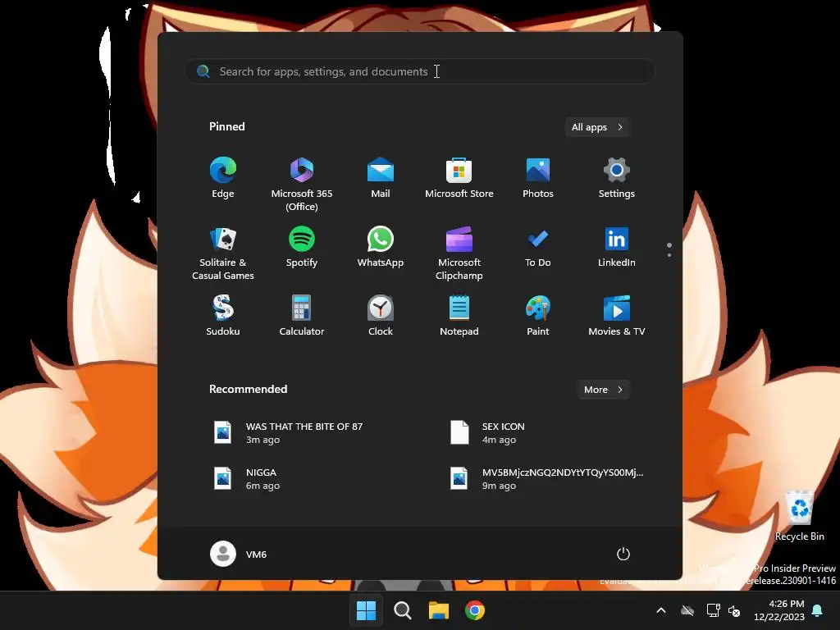Screen dimensions: 840x630
Task: Click the Start menu search field
Action: (x=420, y=71)
